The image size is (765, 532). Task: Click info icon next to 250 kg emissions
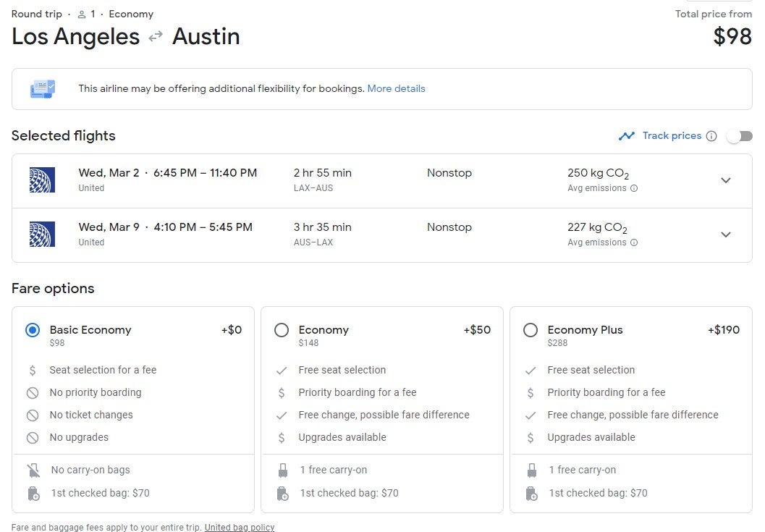tap(634, 188)
